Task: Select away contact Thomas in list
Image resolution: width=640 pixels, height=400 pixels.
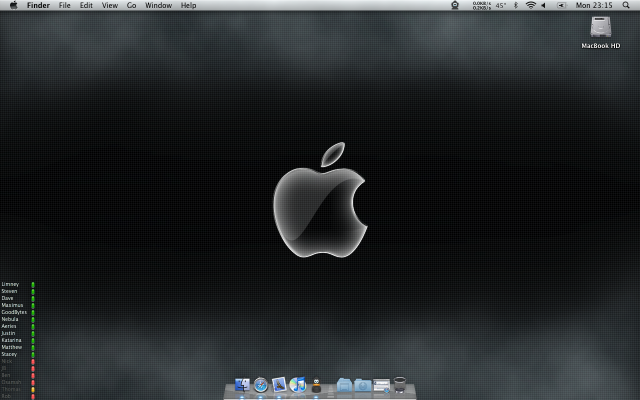Action: [x=11, y=389]
